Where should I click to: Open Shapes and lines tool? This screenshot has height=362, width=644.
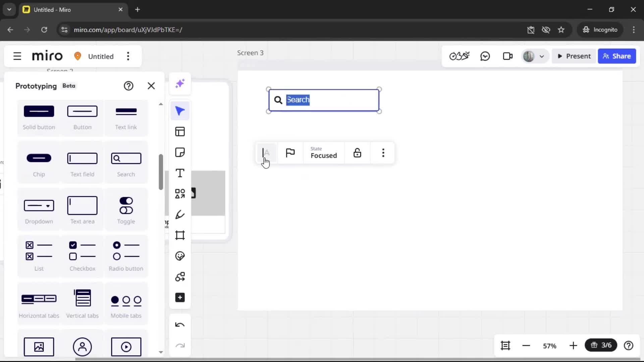[x=180, y=194]
